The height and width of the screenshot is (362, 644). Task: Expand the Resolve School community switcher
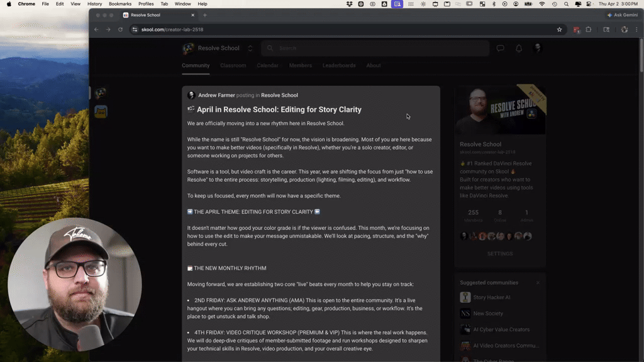tap(250, 48)
